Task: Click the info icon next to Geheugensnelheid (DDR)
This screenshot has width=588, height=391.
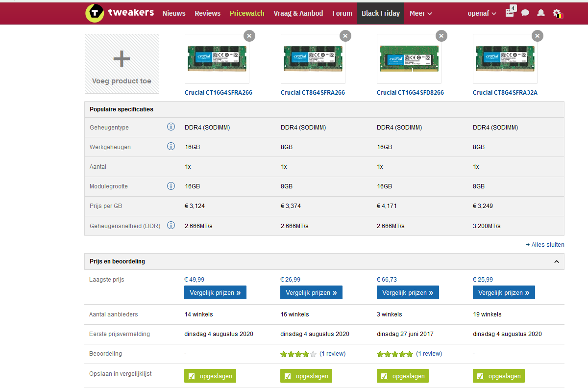Action: pyautogui.click(x=171, y=225)
